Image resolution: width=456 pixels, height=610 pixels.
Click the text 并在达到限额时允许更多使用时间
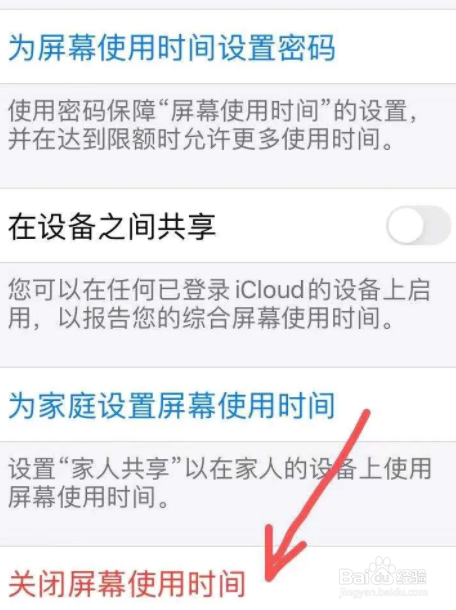[194, 139]
